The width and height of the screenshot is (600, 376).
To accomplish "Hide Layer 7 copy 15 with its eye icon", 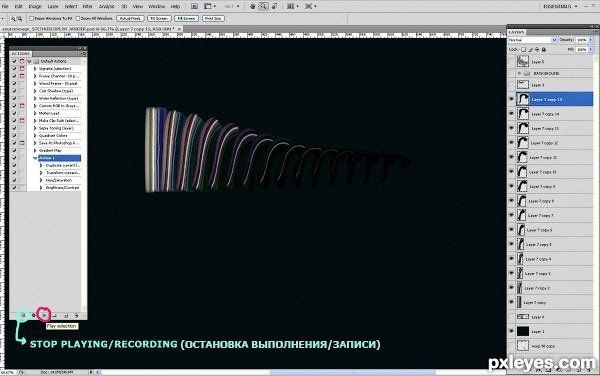I will coord(512,99).
